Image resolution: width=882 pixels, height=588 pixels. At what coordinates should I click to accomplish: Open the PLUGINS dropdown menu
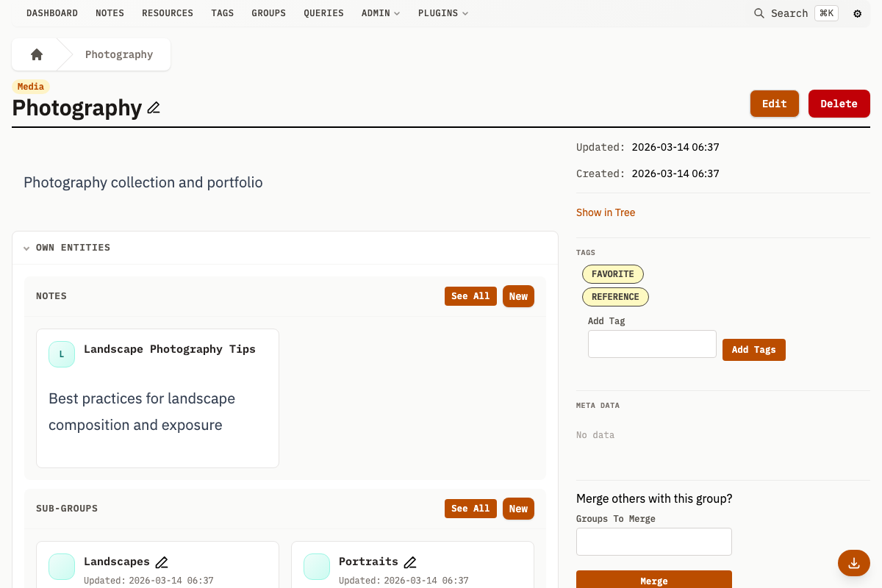pyautogui.click(x=442, y=12)
